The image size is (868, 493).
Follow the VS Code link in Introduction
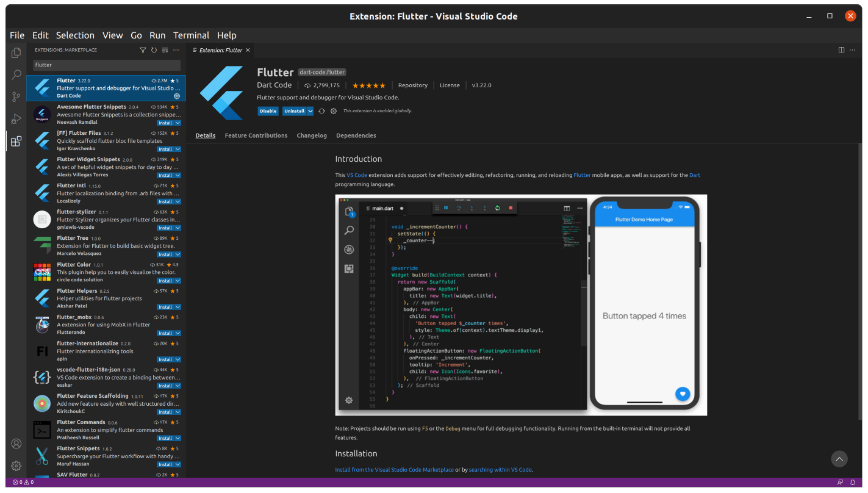(357, 175)
